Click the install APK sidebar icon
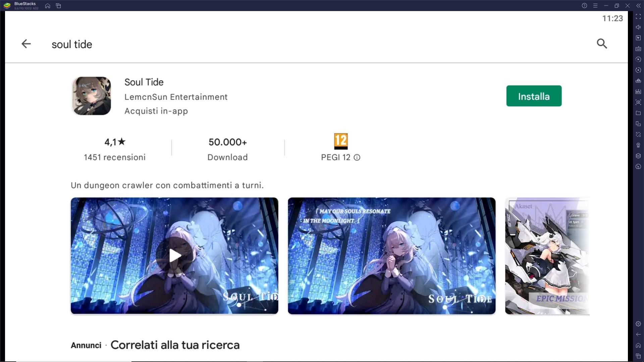 pos(638,92)
